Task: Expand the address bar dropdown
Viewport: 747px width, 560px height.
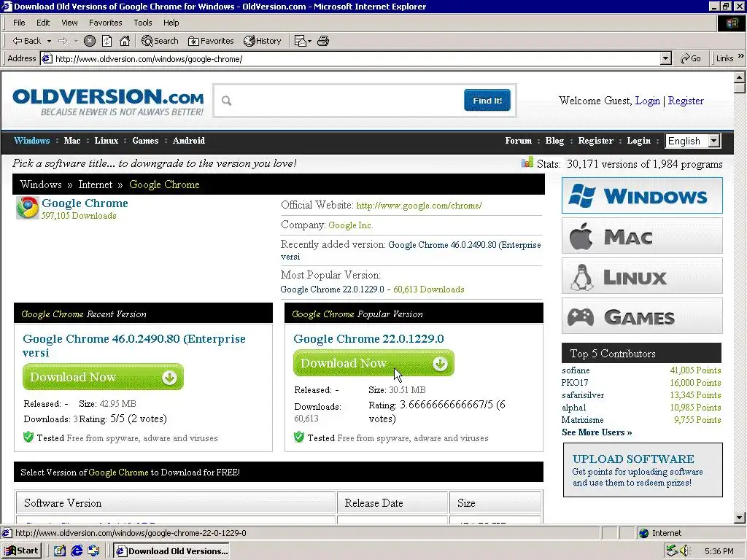Action: point(666,58)
